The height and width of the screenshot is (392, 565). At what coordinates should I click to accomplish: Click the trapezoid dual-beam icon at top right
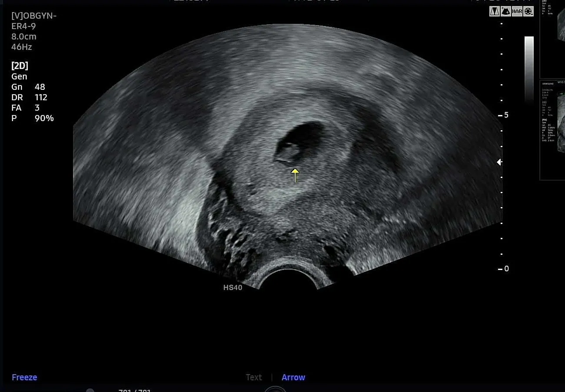[x=495, y=12]
